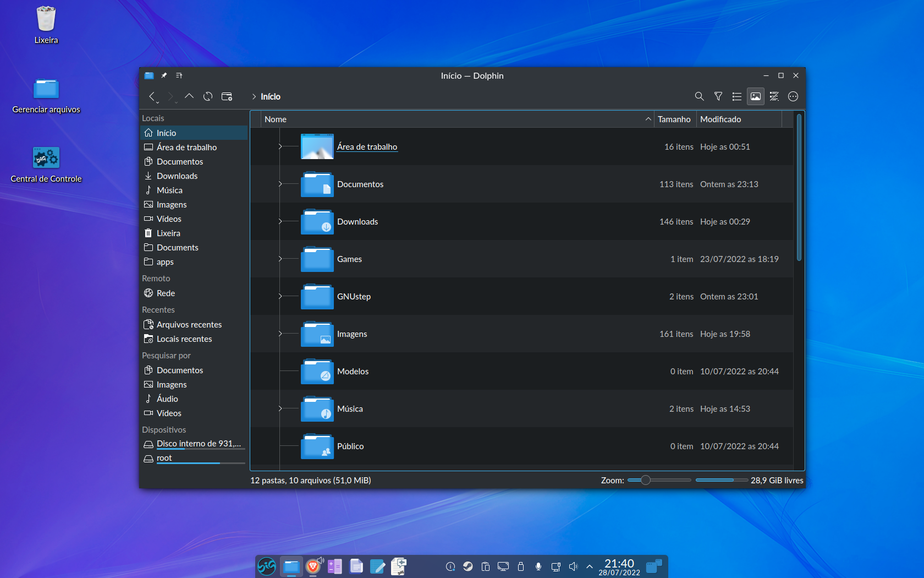Screen dimensions: 924x578
Task: Open the root device in sidebar
Action: click(x=194, y=458)
